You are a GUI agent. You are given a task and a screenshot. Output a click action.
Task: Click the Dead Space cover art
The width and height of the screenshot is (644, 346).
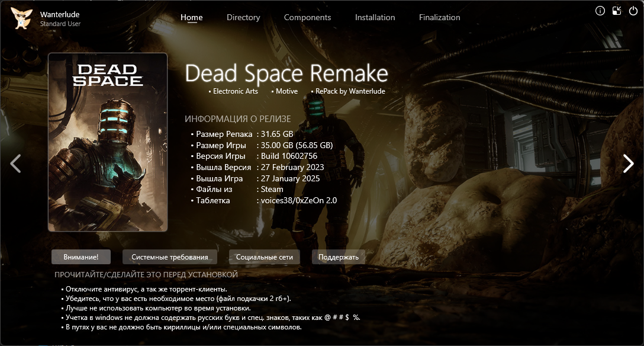click(108, 142)
